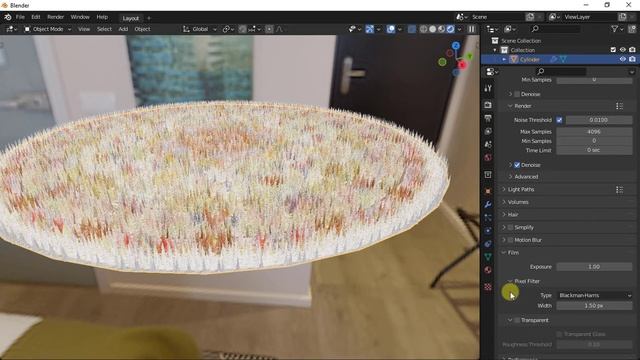Open the Tool properties tab
The height and width of the screenshot is (360, 640).
point(488,88)
